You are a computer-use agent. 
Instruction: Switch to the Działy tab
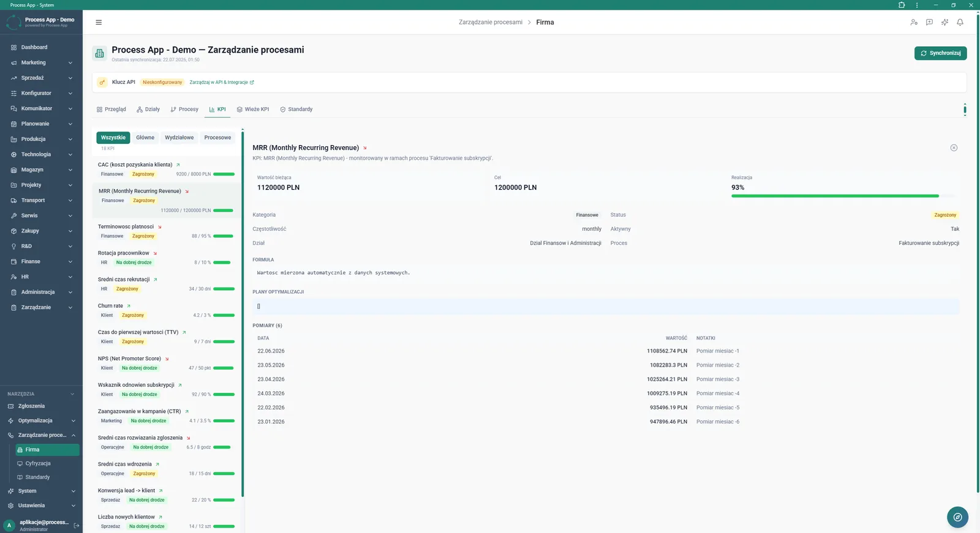point(148,110)
